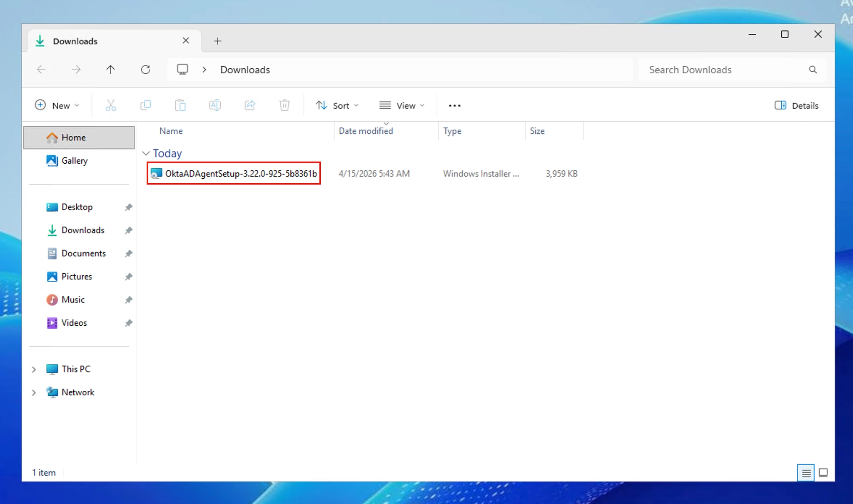Navigate up one folder level

[110, 70]
